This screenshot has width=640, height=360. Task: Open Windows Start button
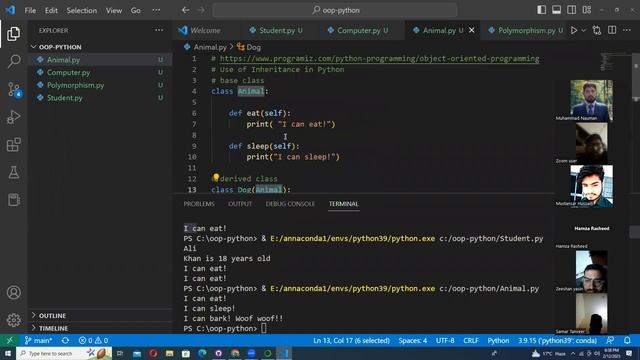click(x=8, y=353)
